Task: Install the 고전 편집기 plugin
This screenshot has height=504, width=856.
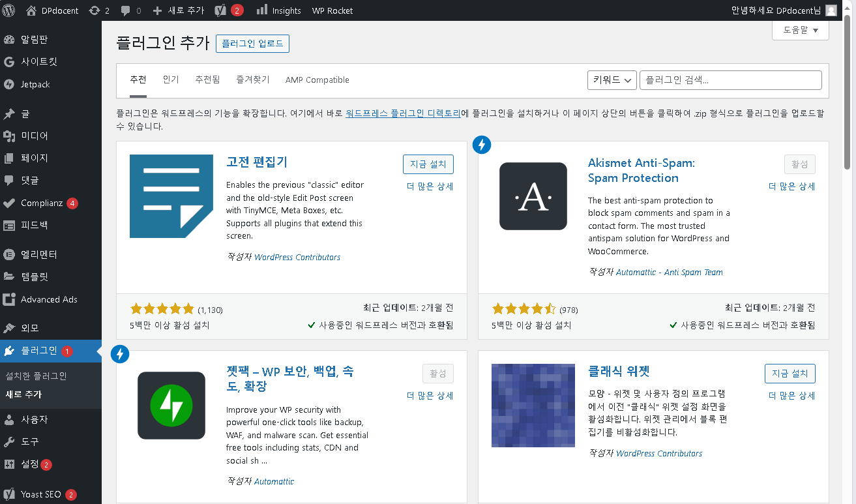Action: 428,164
